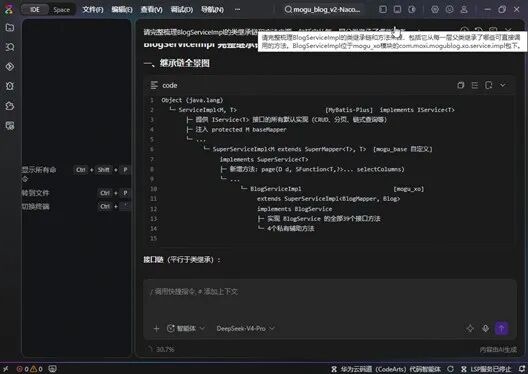
Task: Click the Ctrl+Shift+P command shortcut hint
Action: point(102,170)
